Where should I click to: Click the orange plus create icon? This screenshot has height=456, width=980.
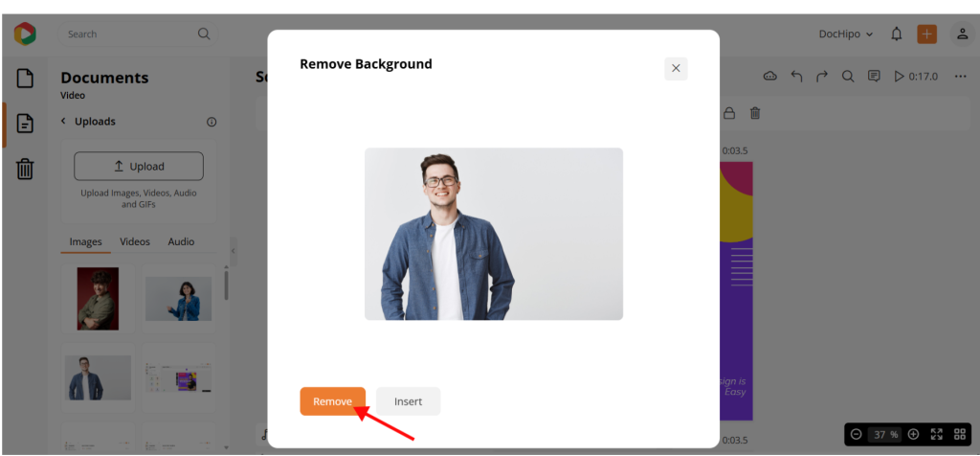pyautogui.click(x=926, y=34)
